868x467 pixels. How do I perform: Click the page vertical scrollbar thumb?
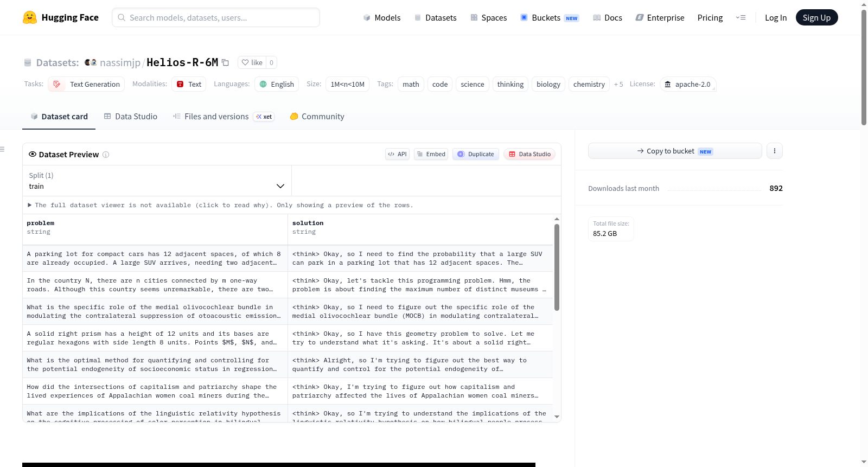(x=864, y=67)
